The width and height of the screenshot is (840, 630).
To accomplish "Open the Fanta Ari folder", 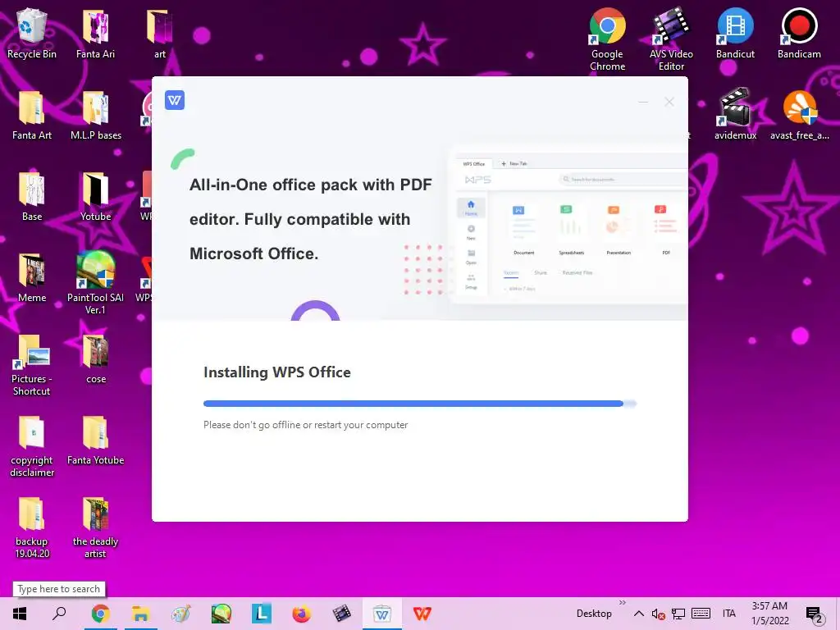I will pos(95,33).
